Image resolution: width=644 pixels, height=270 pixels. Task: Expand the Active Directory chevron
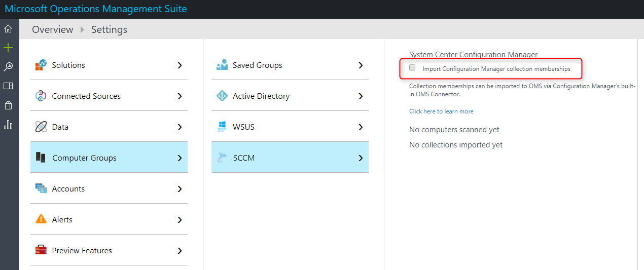pos(361,96)
